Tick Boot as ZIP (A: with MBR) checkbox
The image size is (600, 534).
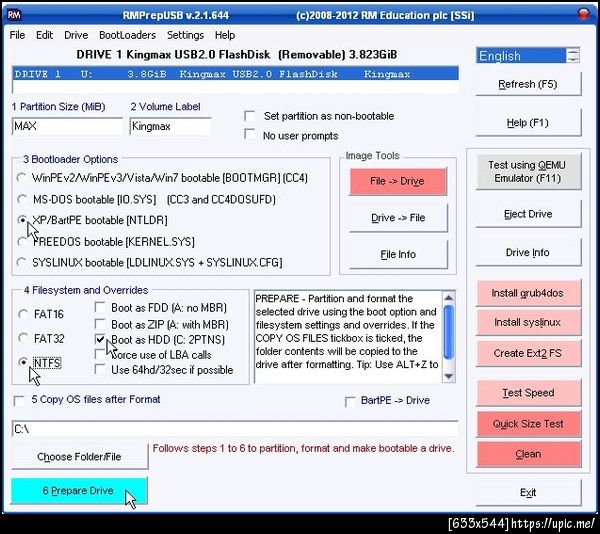(100, 324)
